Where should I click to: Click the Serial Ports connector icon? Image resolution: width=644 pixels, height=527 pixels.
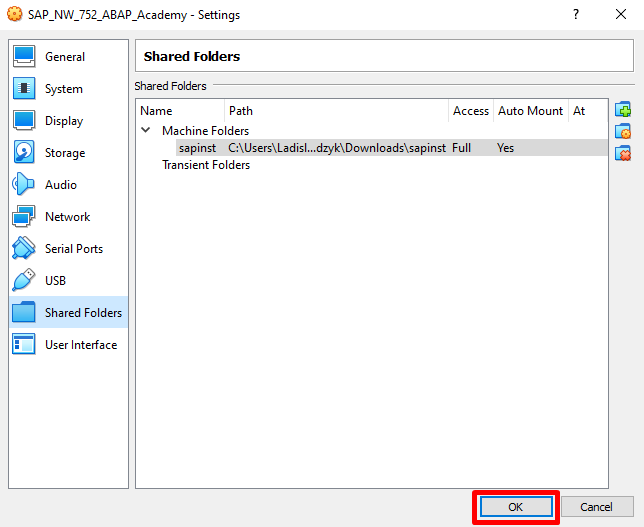(x=23, y=248)
